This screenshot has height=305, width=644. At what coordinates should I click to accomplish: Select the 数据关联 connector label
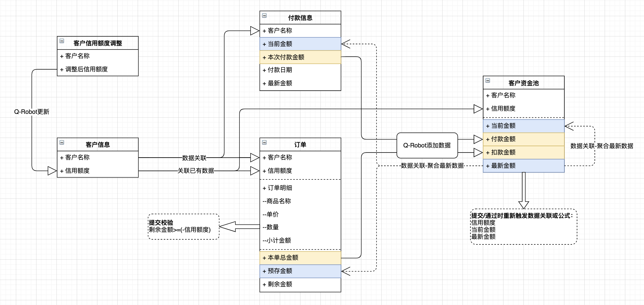194,158
